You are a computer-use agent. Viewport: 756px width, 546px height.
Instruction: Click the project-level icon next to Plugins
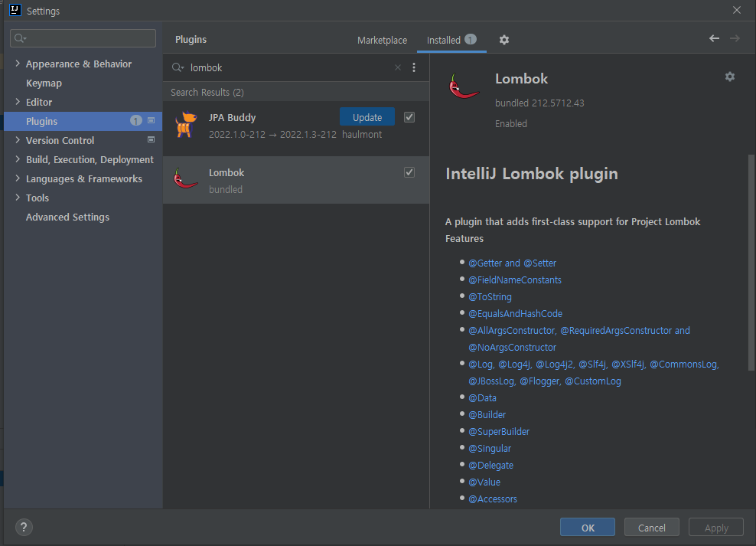click(151, 120)
